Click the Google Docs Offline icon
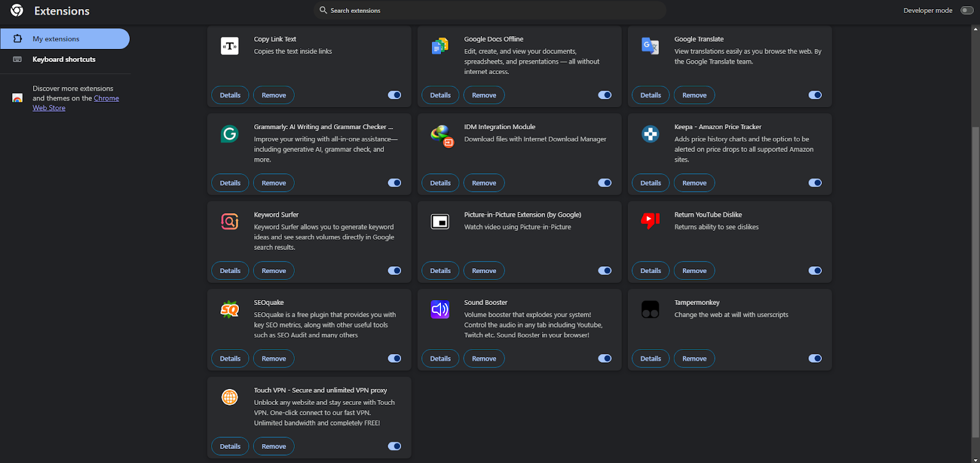980x463 pixels. [440, 45]
